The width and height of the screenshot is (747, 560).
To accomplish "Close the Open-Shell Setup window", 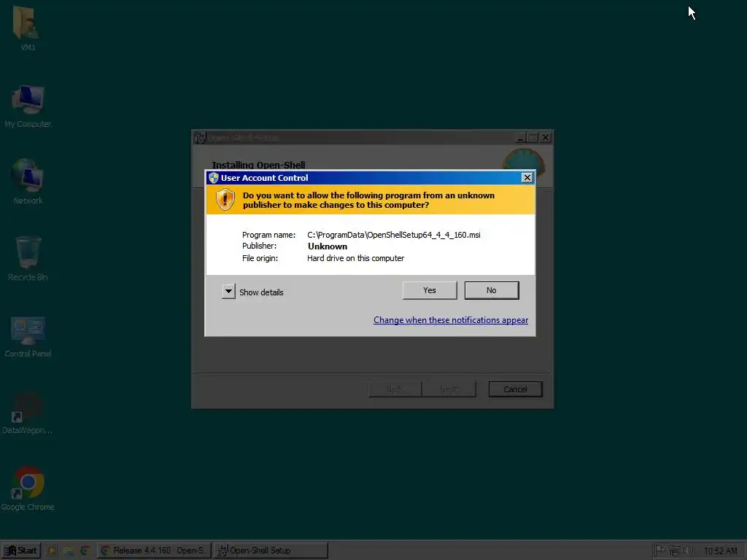I will point(546,138).
